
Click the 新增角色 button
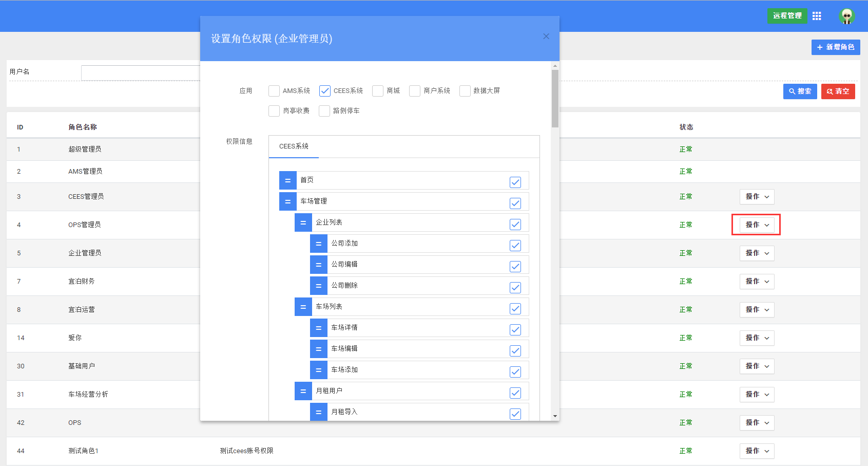coord(836,47)
